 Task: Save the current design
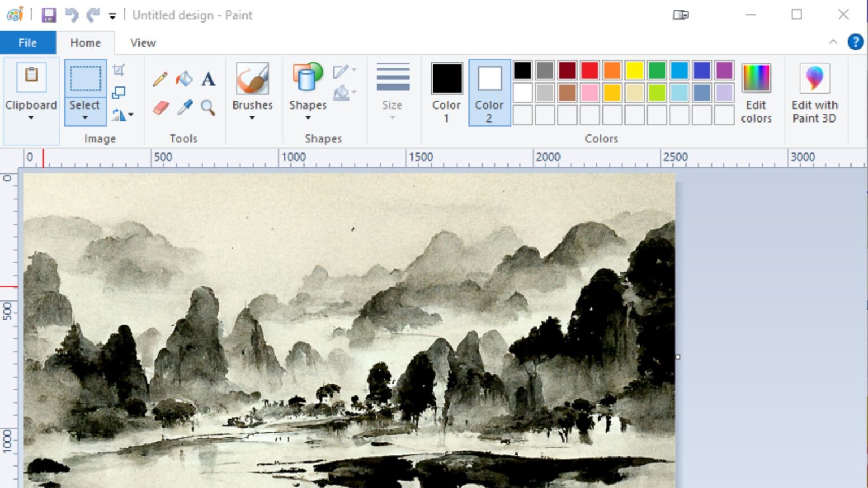(x=49, y=15)
